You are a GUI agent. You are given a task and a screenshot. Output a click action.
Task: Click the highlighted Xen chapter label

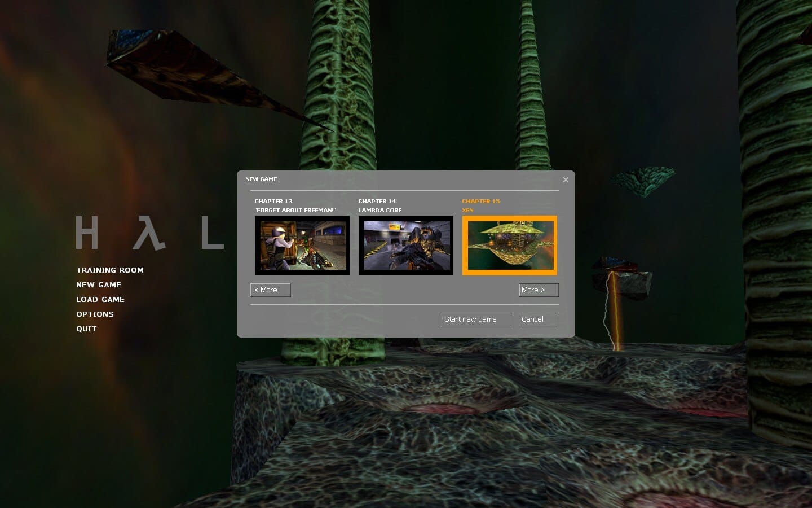click(467, 210)
